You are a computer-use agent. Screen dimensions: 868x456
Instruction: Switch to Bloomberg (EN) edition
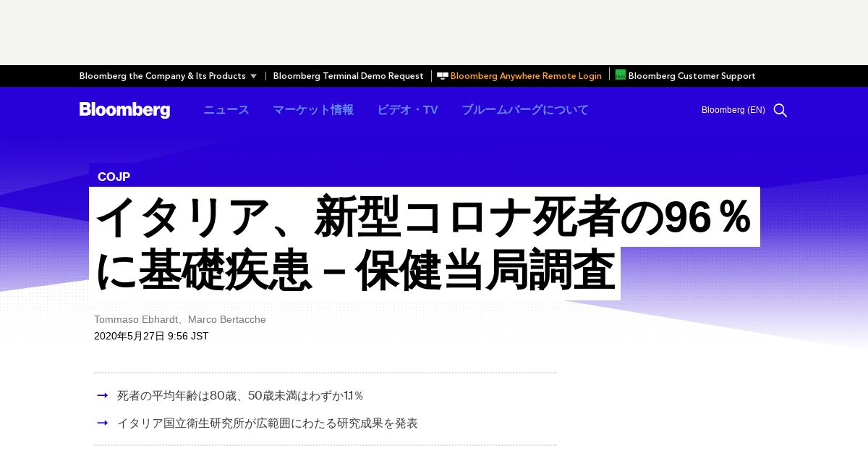[733, 110]
